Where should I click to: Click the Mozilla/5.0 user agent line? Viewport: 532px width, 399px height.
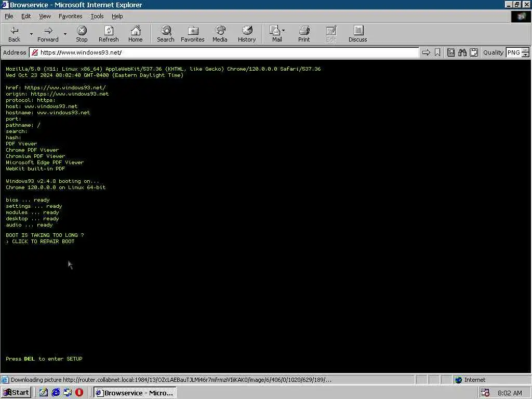tap(163, 69)
